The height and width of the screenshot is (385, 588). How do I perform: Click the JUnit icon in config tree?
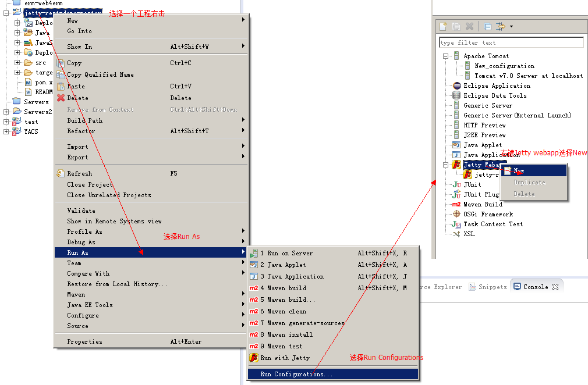(456, 184)
